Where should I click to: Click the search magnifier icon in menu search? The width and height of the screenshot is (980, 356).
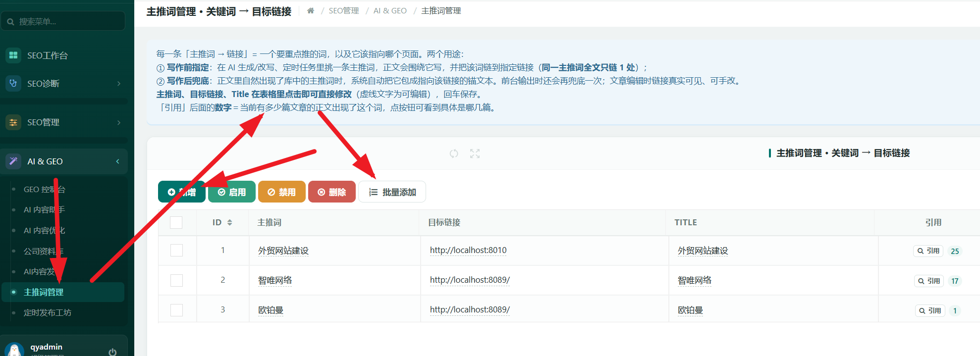[x=10, y=22]
